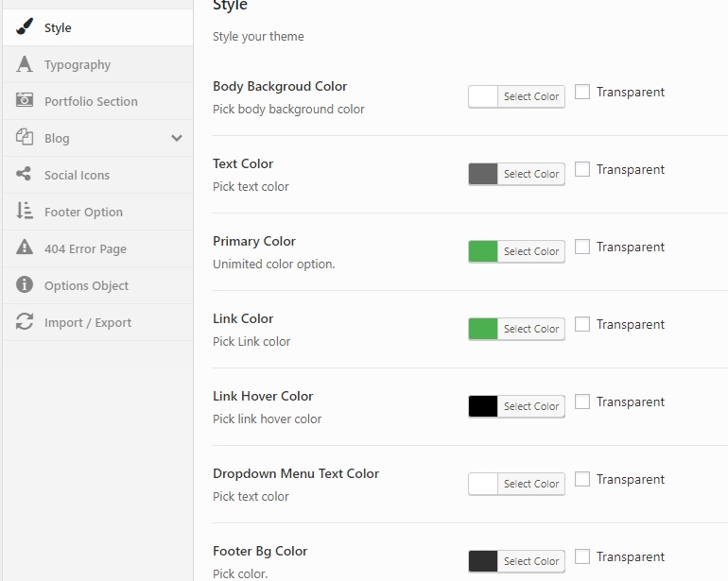Open the Portfolio Section settings
The height and width of the screenshot is (581, 728).
point(98,101)
